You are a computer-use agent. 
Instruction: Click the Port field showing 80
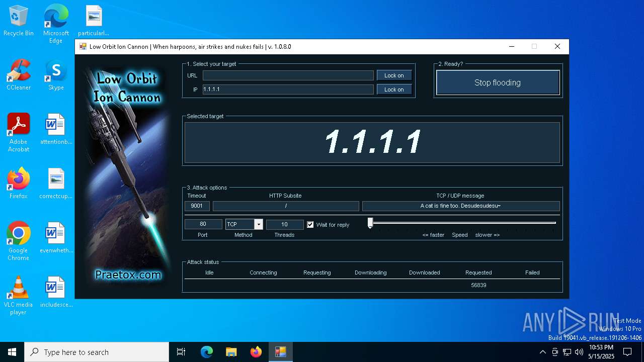[x=203, y=224]
